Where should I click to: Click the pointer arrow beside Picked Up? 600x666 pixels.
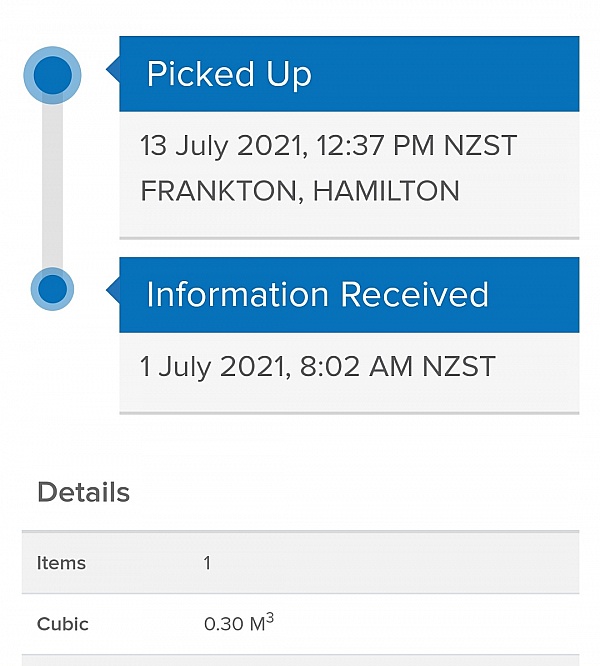point(113,69)
